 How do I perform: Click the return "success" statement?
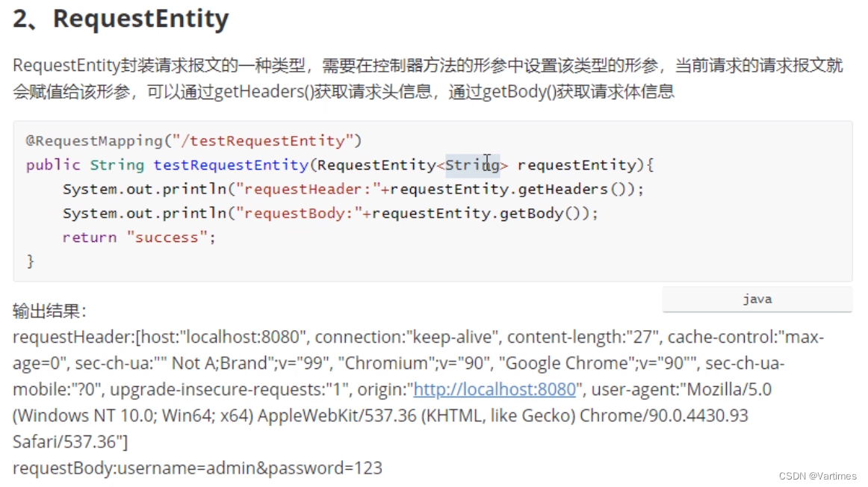point(139,238)
